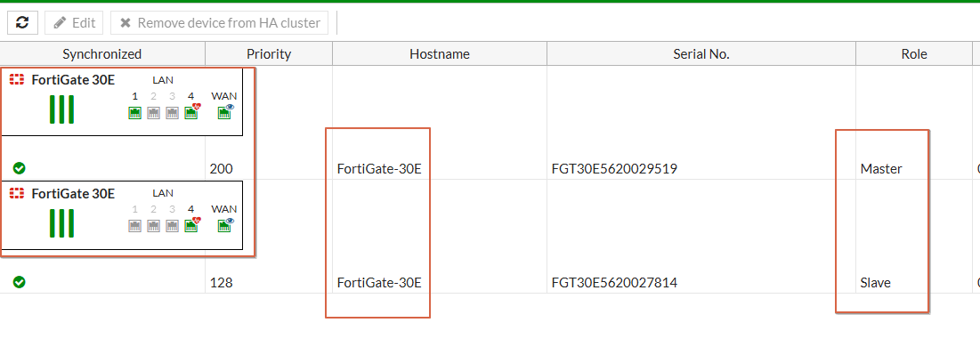Select serial number FGT30E5620027814

(614, 282)
